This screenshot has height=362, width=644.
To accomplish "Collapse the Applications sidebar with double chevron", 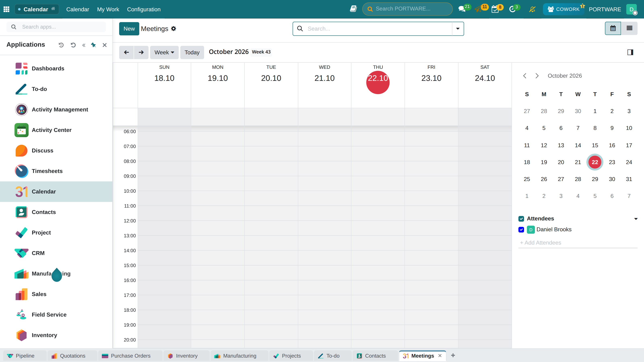I will coord(84,45).
